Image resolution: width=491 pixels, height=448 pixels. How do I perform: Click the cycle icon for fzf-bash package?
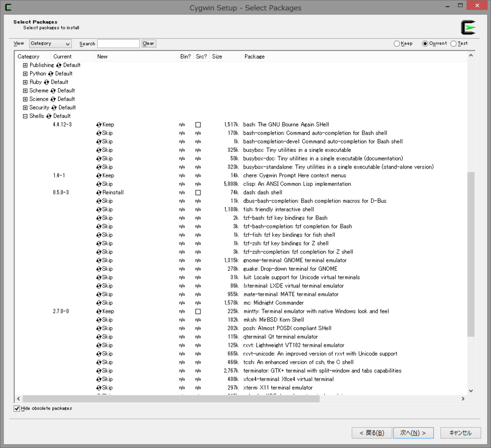click(x=99, y=218)
